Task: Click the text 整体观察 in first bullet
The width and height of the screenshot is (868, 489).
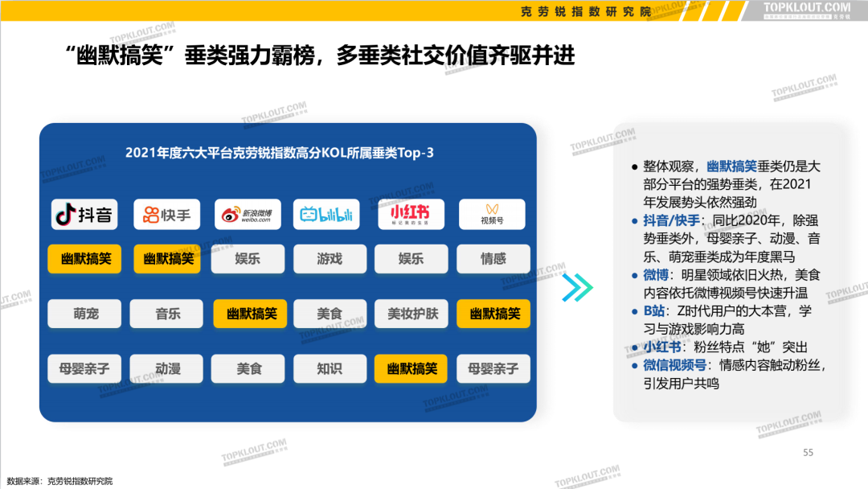Action: pos(668,166)
